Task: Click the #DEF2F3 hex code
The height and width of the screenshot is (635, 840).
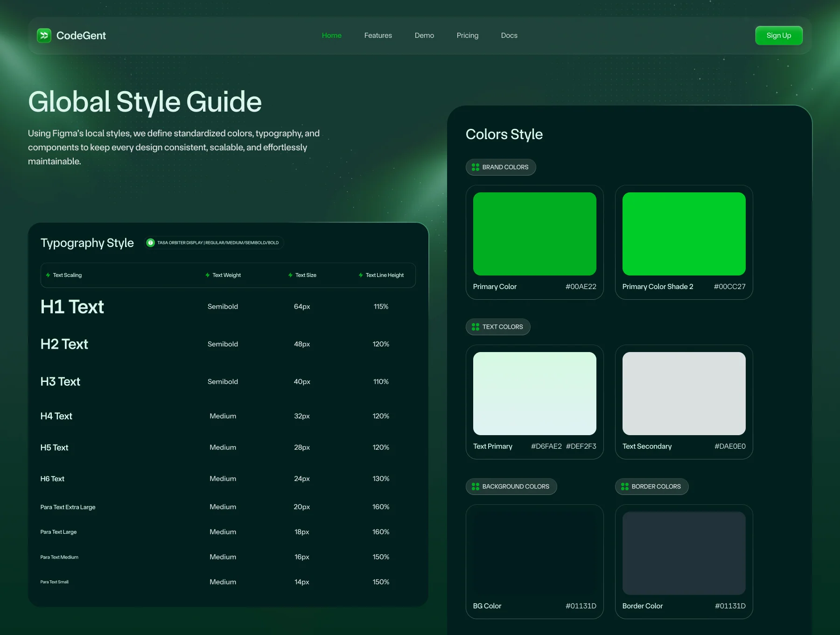Action: pyautogui.click(x=581, y=446)
